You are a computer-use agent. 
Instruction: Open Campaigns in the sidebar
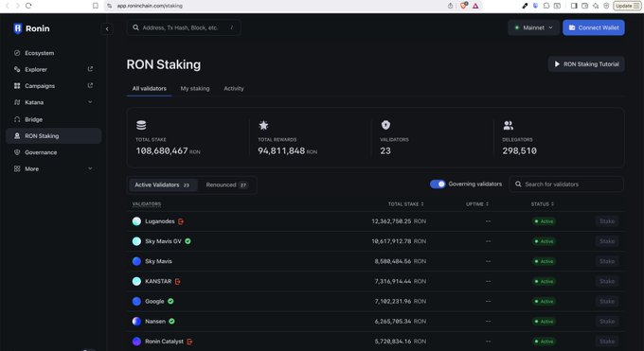[40, 86]
